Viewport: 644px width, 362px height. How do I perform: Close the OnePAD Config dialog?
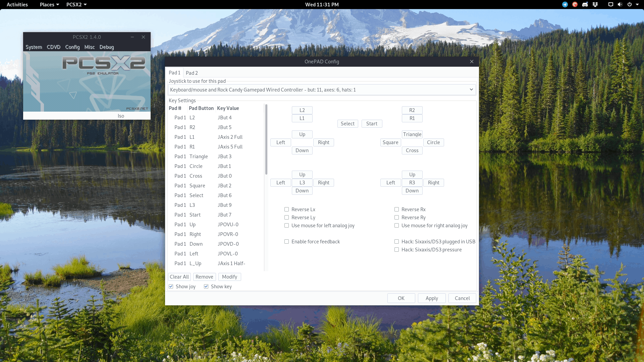click(472, 62)
